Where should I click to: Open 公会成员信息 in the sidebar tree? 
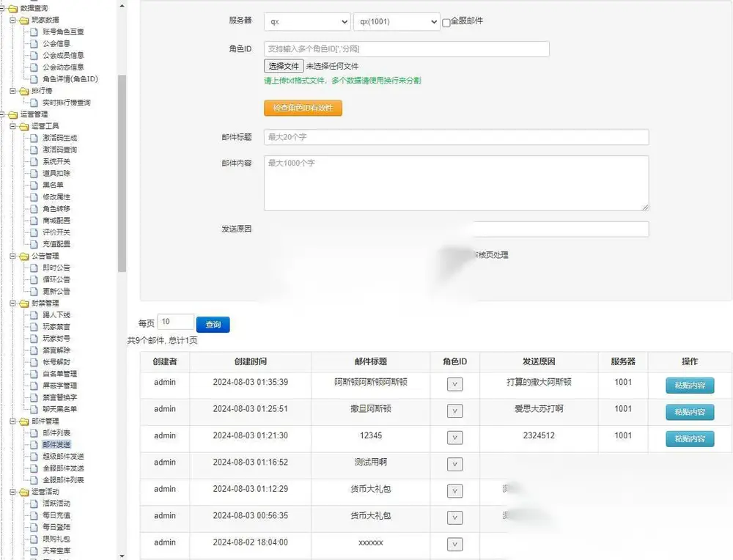(63, 55)
